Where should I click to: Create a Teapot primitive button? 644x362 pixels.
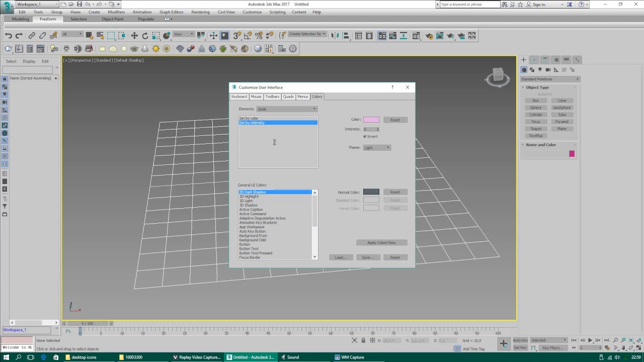[x=536, y=129]
